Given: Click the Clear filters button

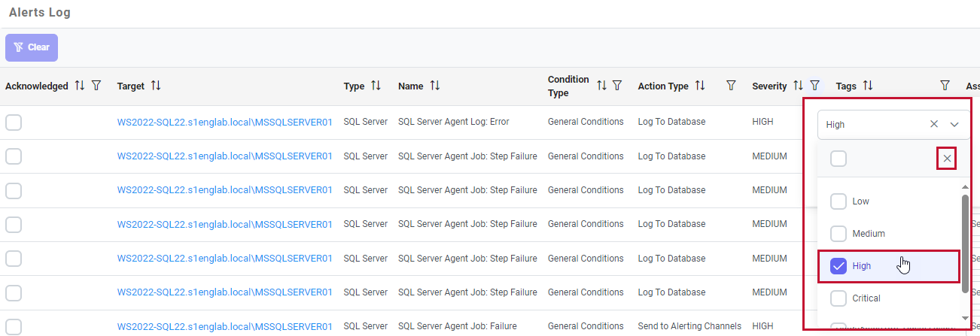Looking at the screenshot, I should [32, 47].
